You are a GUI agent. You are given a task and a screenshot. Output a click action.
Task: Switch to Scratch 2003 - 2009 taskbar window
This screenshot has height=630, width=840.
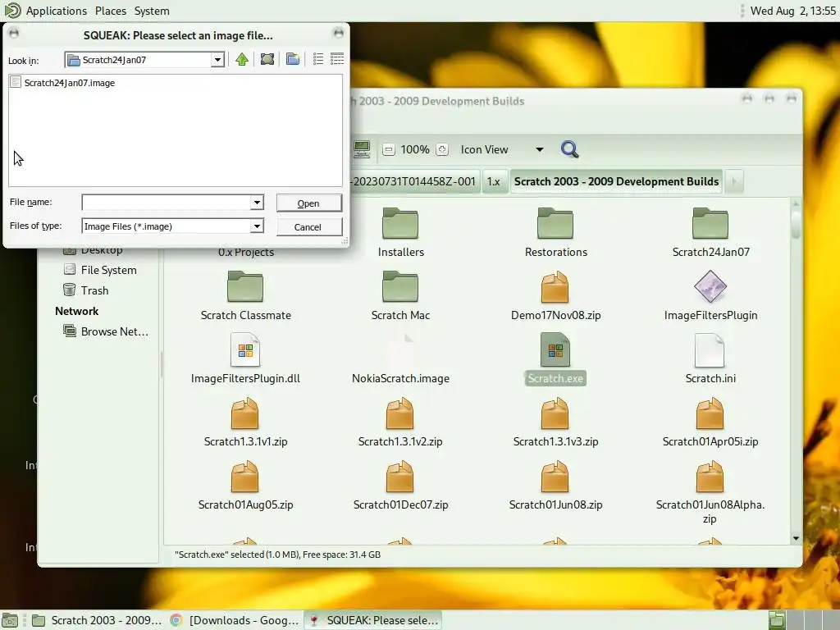97,620
